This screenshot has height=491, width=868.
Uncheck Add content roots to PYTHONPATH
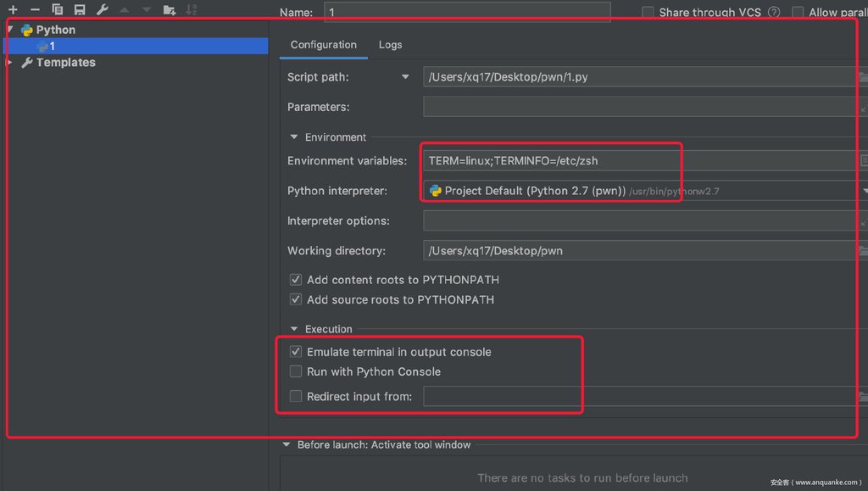click(x=296, y=280)
